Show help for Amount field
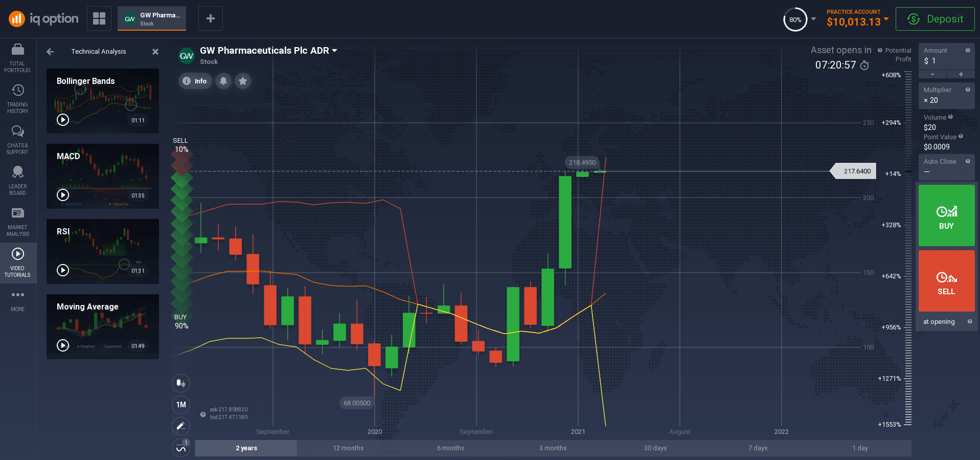The image size is (980, 460). click(968, 50)
